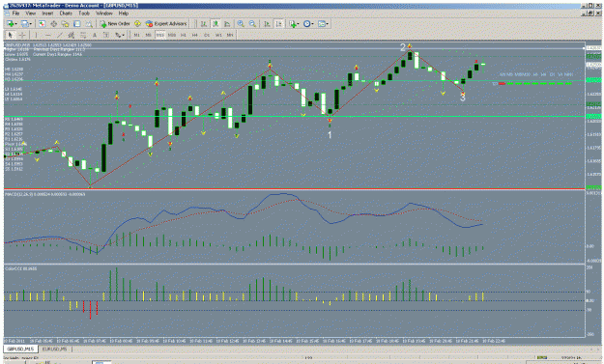Toggle the Expert Advisors button

(166, 24)
